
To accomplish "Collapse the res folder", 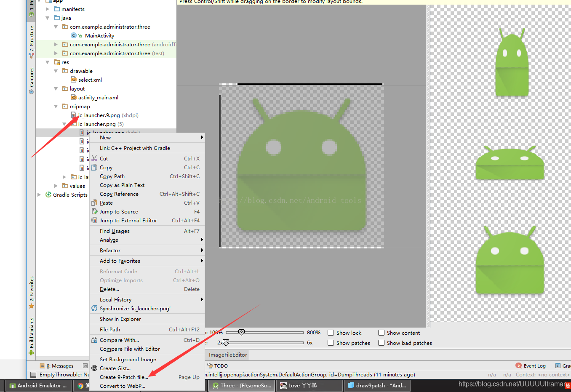I will click(48, 62).
